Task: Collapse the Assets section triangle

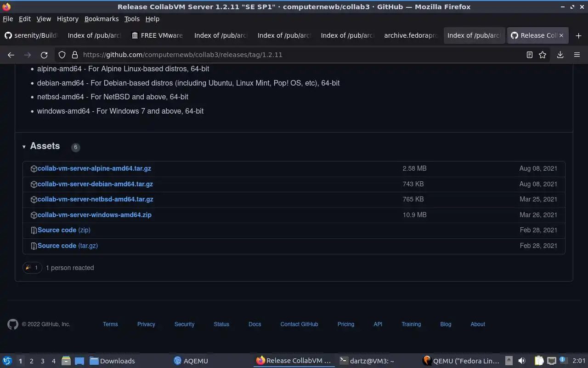Action: (24, 147)
